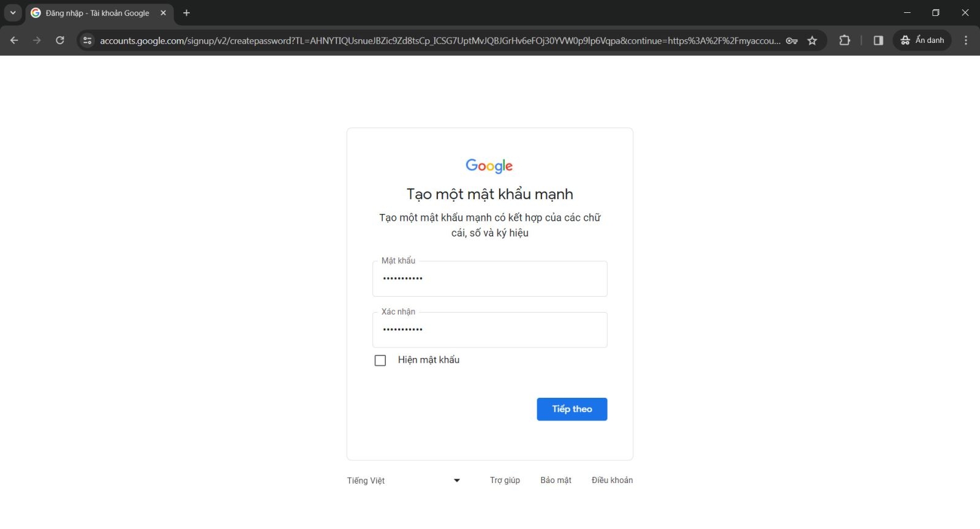Toggle the browser side panel
Viewport: 980px width, 529px height.
878,40
